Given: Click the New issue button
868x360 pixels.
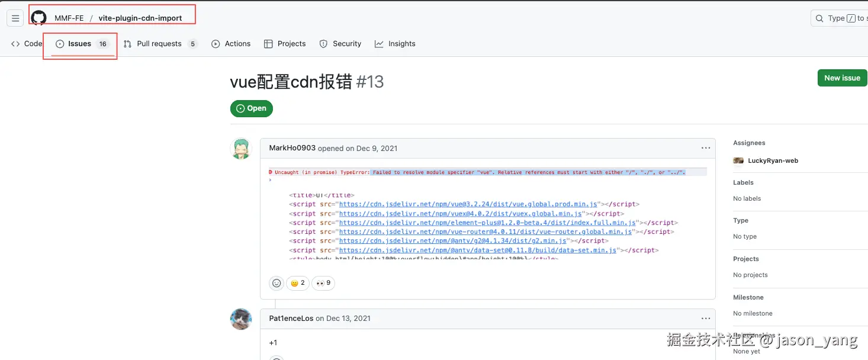Looking at the screenshot, I should point(842,78).
